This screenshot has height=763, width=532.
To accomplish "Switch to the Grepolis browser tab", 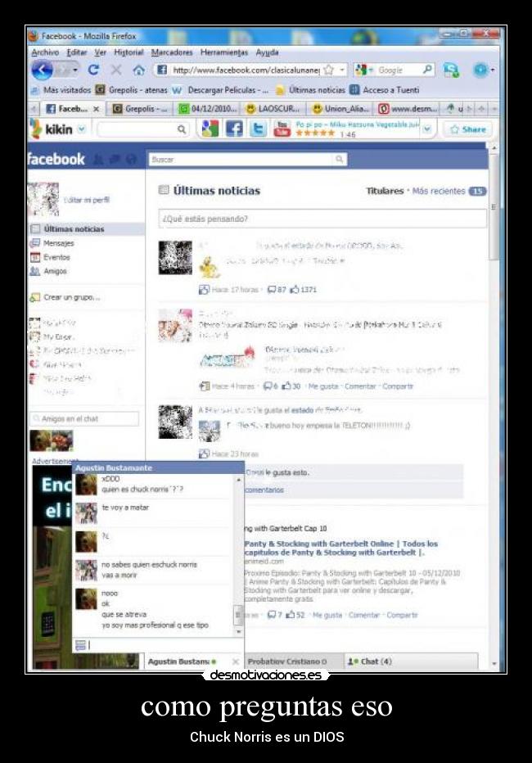I will click(140, 108).
